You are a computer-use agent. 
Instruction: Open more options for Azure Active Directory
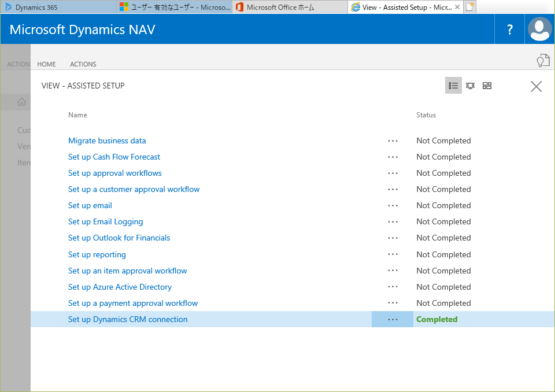click(x=393, y=287)
